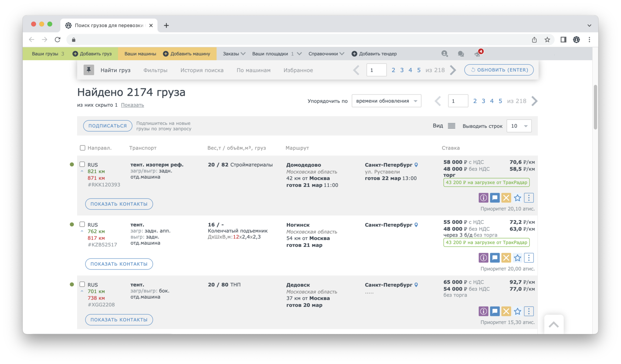Image resolution: width=621 pixels, height=364 pixels.
Task: Reload page with browser refresh icon
Action: tap(58, 40)
